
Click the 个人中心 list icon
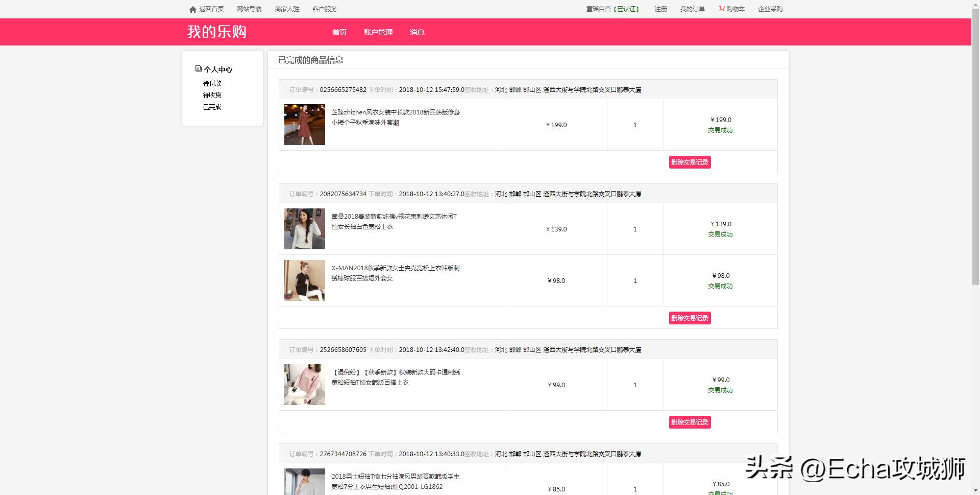198,69
